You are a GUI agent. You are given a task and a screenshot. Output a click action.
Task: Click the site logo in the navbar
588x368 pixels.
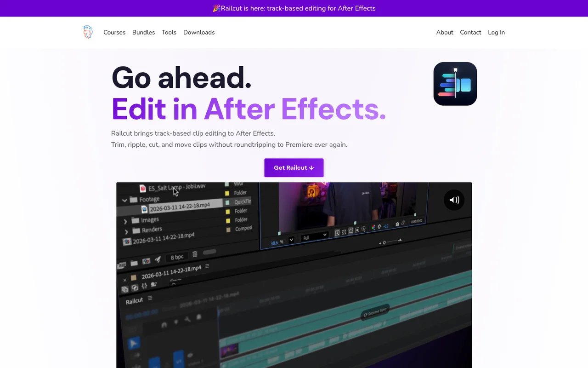(x=88, y=32)
